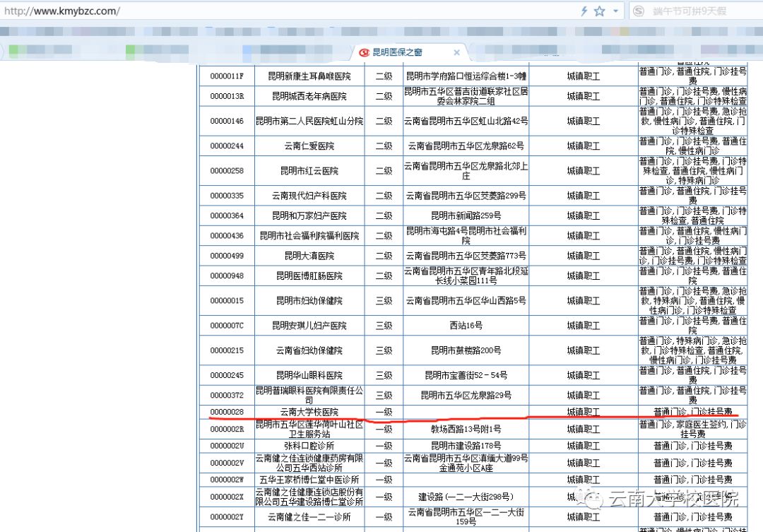The width and height of the screenshot is (763, 532).
Task: Click 昆明和万家妇产医院 name cell
Action: coord(309,215)
